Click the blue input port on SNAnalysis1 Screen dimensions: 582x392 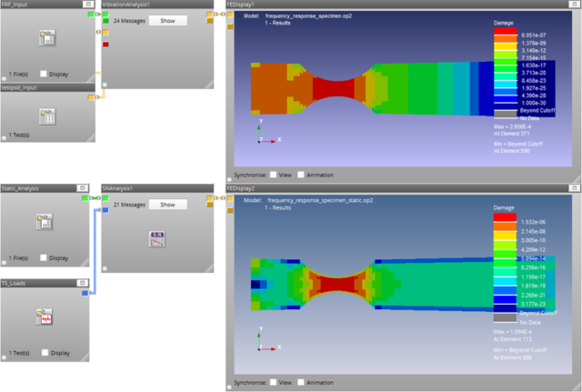point(105,210)
